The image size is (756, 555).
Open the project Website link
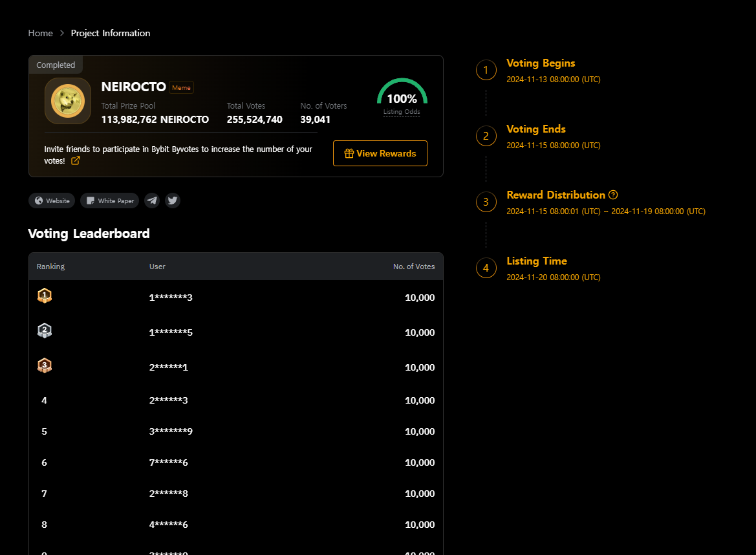click(x=52, y=201)
